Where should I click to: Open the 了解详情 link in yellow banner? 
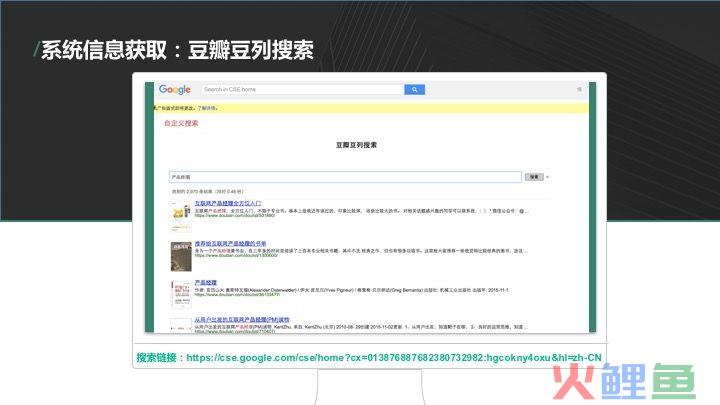coord(207,108)
